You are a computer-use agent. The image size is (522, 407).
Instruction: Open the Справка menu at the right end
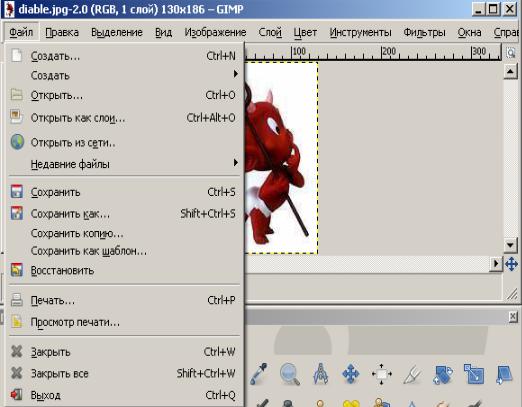[x=507, y=32]
